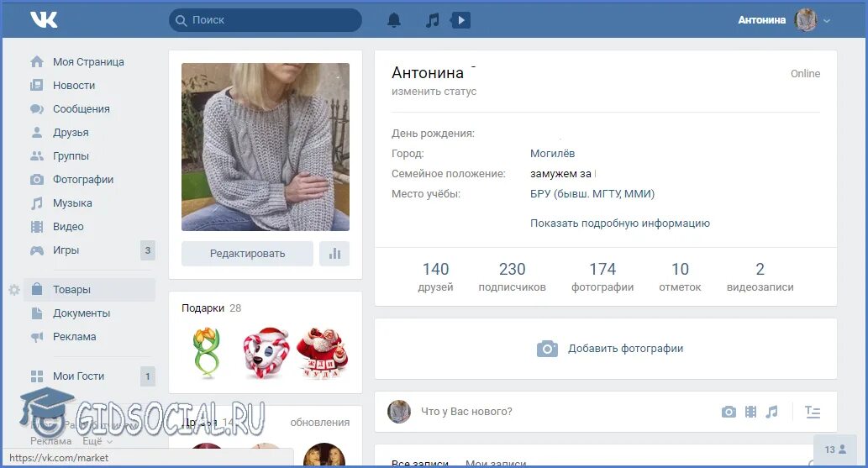Click the Документы file icon
The width and height of the screenshot is (868, 468).
pos(36,313)
